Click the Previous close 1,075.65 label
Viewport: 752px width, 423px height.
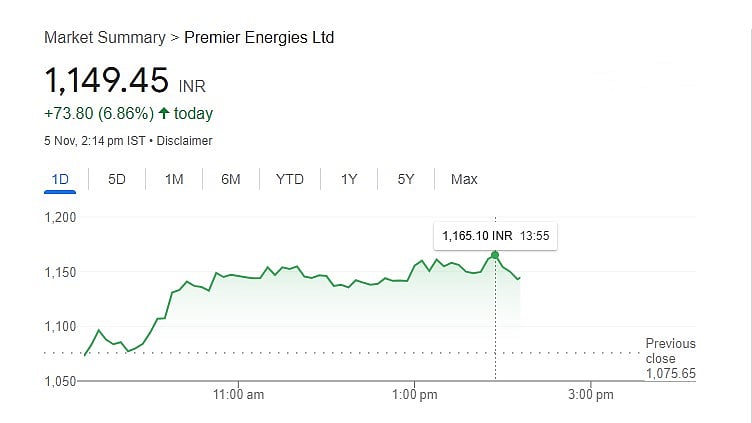tap(670, 359)
